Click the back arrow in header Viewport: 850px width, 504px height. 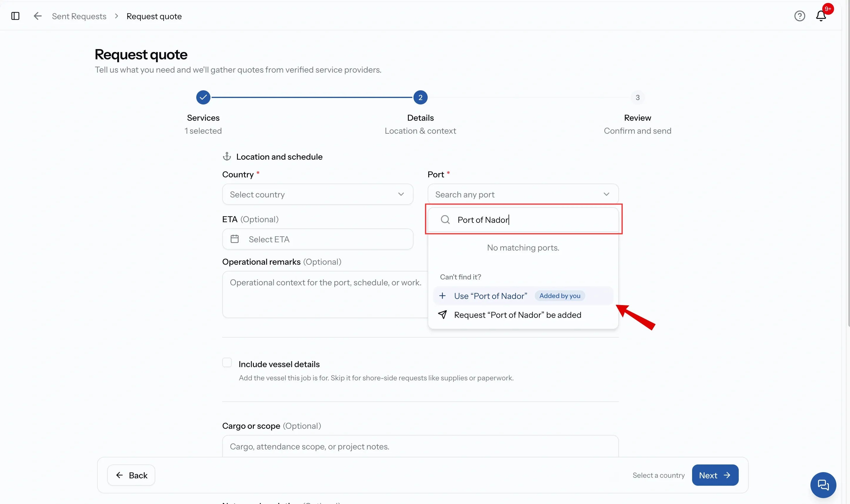[x=38, y=16]
